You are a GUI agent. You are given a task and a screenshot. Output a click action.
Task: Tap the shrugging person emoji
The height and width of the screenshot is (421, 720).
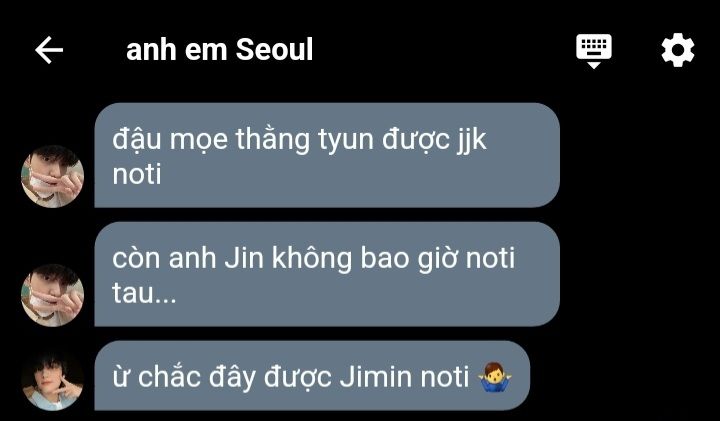pos(495,377)
